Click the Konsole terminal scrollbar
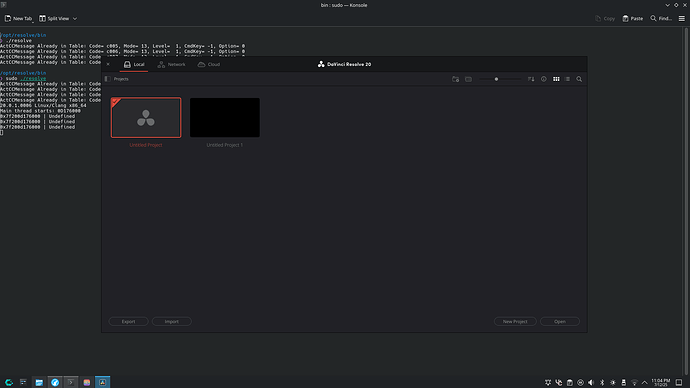 686,201
